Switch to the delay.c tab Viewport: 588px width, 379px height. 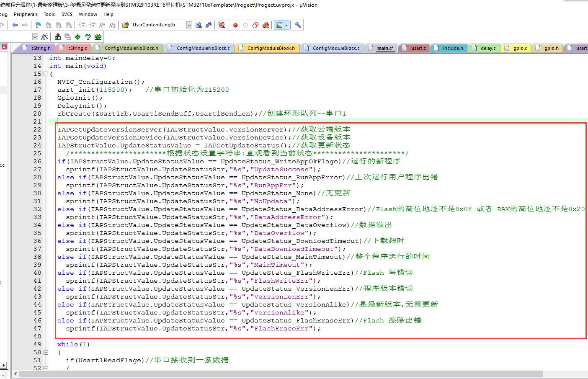[485, 48]
